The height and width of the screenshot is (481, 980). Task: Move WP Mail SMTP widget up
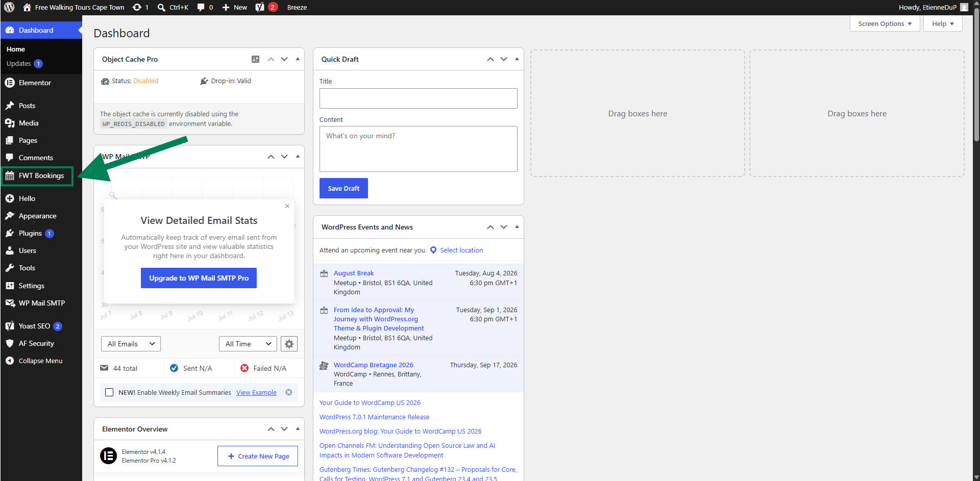pos(271,157)
